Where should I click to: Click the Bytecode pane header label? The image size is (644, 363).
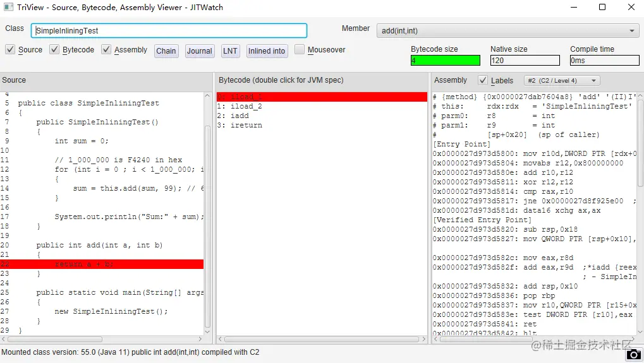click(x=281, y=80)
